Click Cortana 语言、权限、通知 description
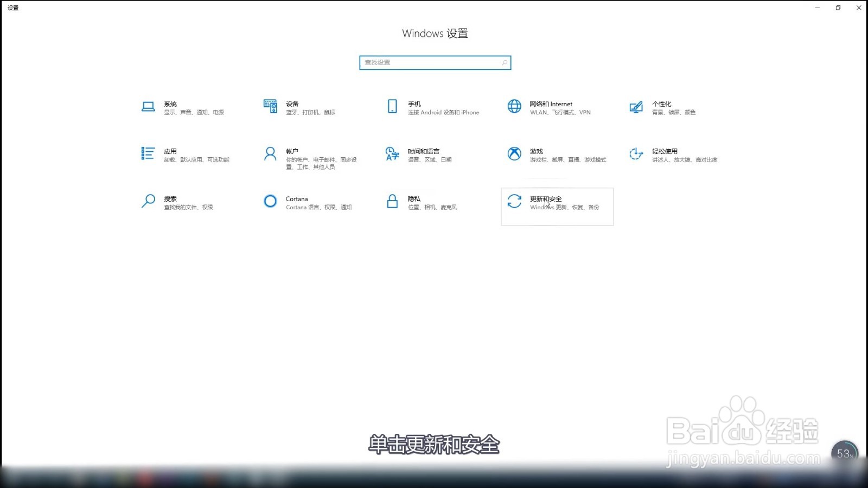This screenshot has width=868, height=488. point(319,208)
